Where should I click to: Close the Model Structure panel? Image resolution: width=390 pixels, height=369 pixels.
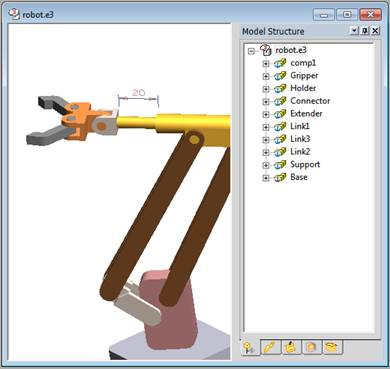pyautogui.click(x=375, y=31)
